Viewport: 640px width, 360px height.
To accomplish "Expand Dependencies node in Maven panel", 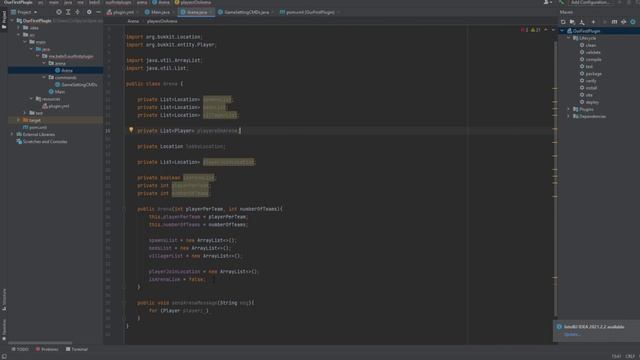I will (569, 116).
